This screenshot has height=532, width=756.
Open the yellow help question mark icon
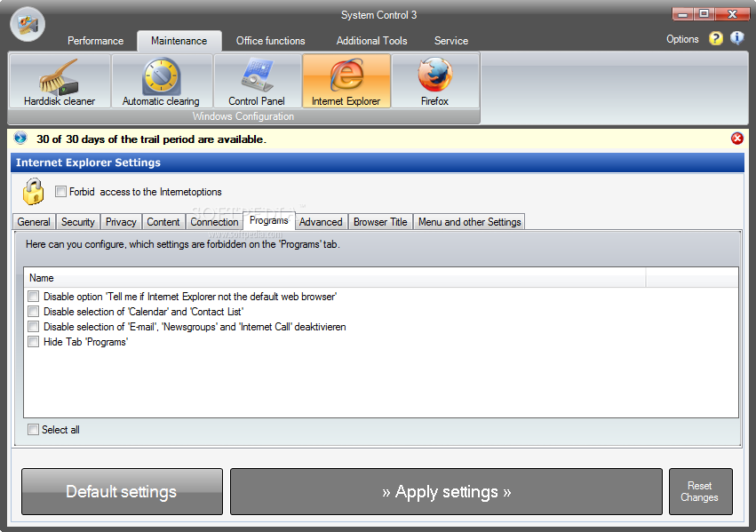pyautogui.click(x=715, y=38)
